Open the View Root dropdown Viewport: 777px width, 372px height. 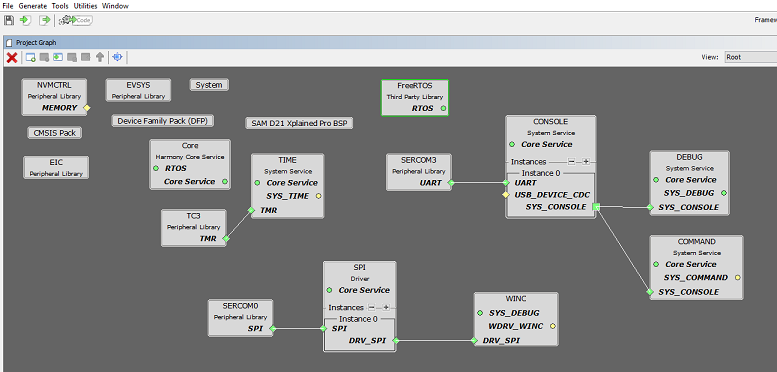(750, 57)
